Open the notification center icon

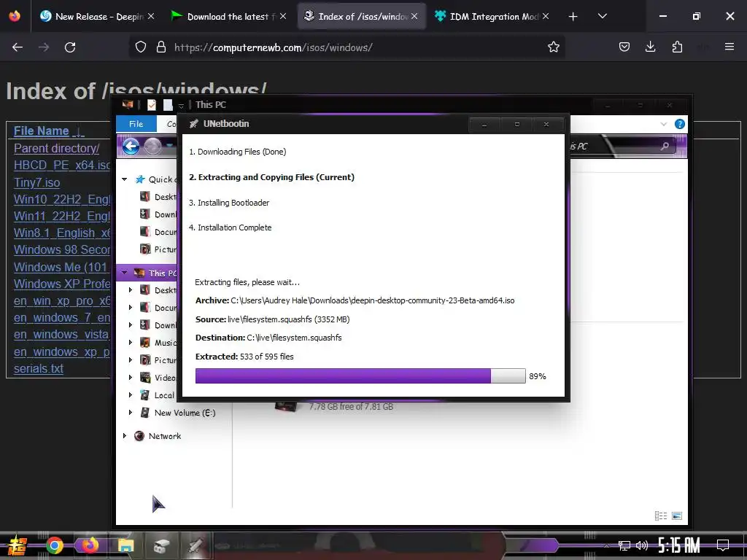click(x=723, y=545)
